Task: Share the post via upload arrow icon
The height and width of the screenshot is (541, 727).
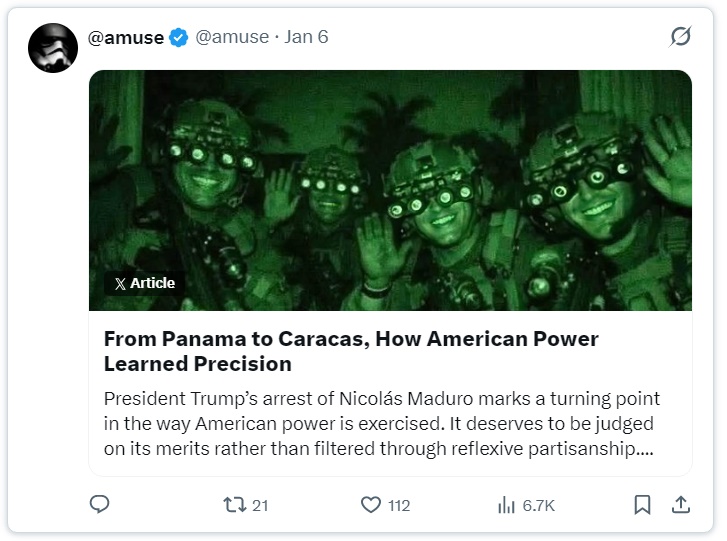Action: pos(680,504)
